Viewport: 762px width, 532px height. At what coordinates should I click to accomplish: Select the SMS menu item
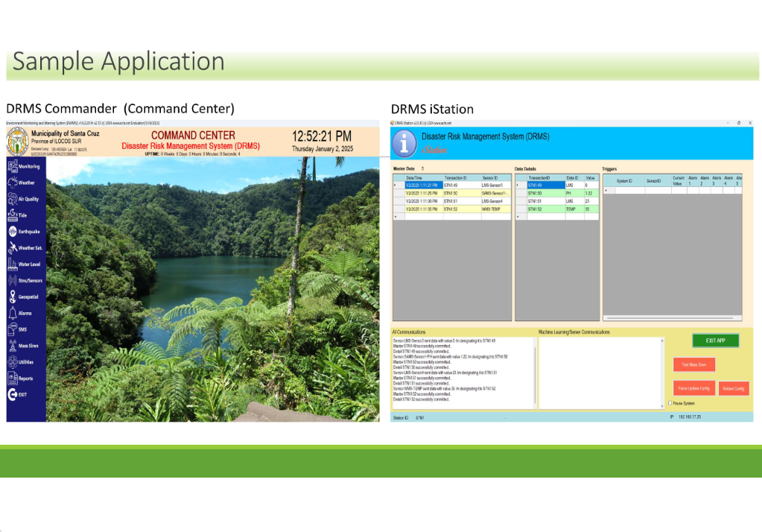tap(22, 329)
